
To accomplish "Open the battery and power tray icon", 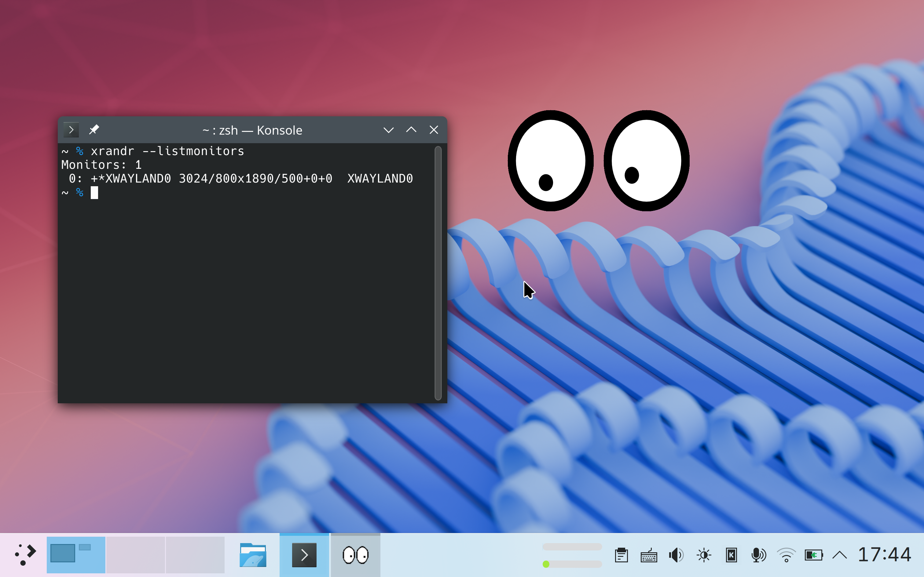I will 814,555.
